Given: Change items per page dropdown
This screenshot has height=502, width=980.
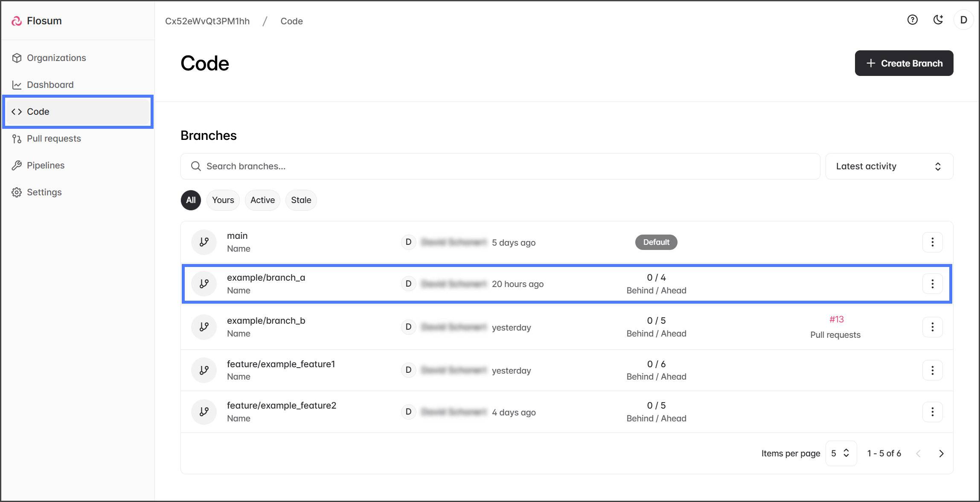Looking at the screenshot, I should 840,453.
